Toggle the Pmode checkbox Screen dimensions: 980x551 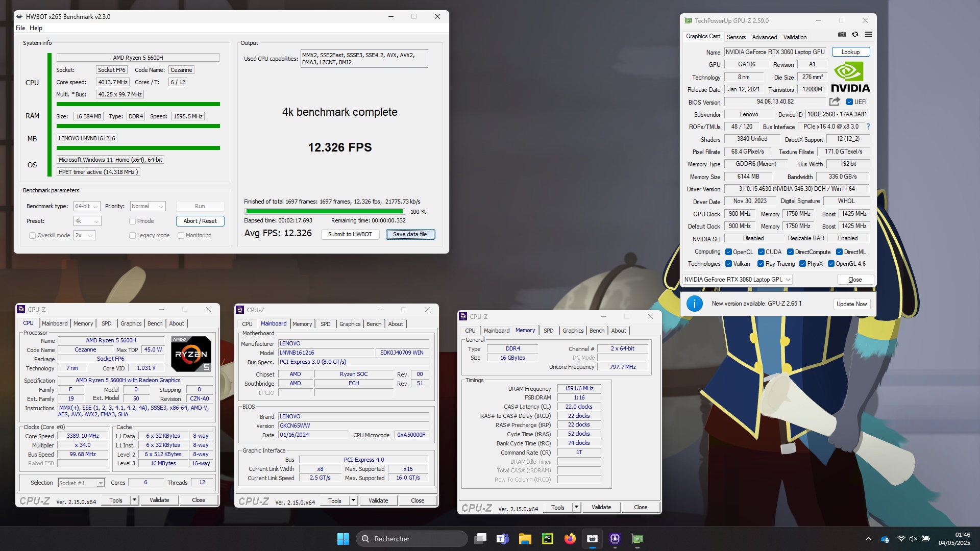point(132,221)
